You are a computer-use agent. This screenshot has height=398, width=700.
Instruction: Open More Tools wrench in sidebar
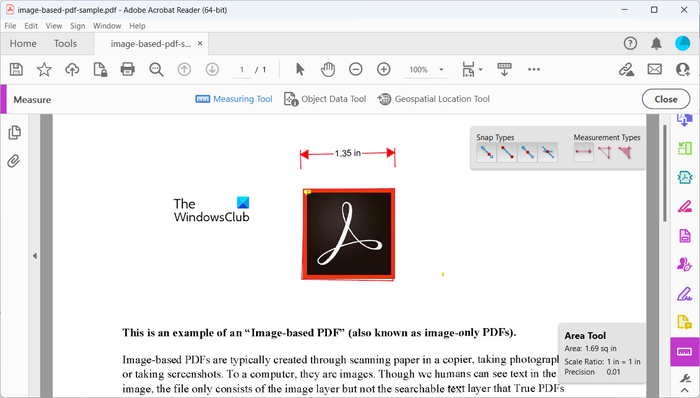(x=684, y=378)
